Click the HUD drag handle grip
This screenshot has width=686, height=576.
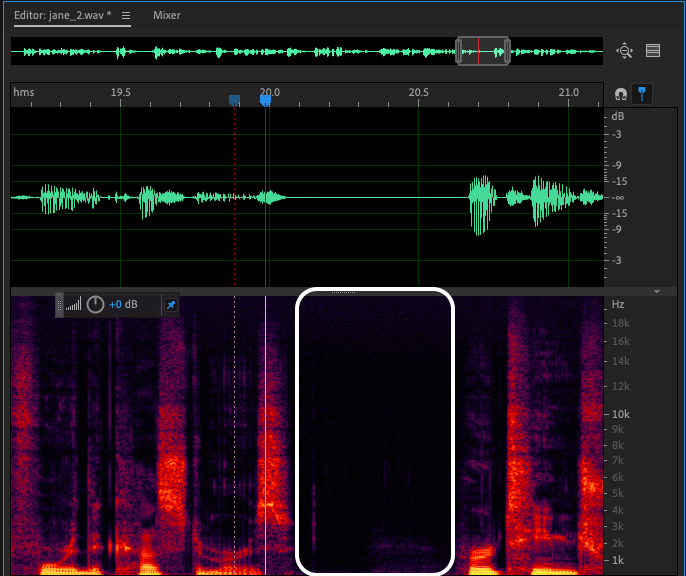pyautogui.click(x=60, y=304)
